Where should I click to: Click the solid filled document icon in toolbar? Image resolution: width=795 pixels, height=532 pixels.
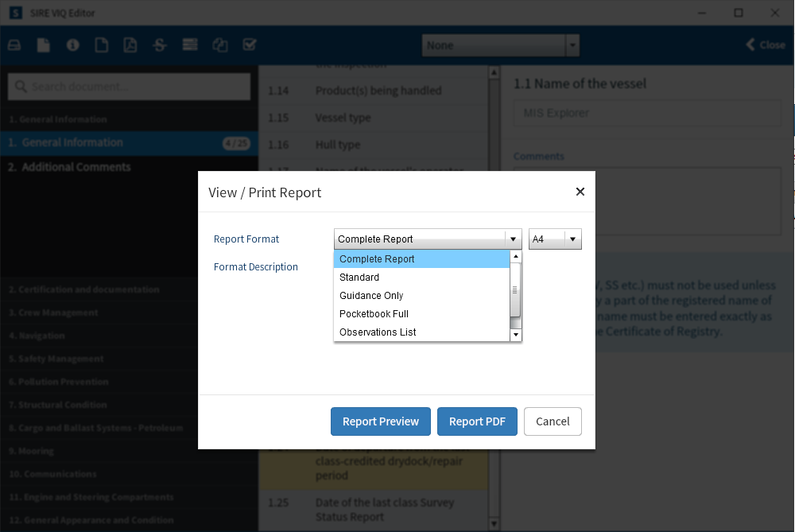(44, 45)
